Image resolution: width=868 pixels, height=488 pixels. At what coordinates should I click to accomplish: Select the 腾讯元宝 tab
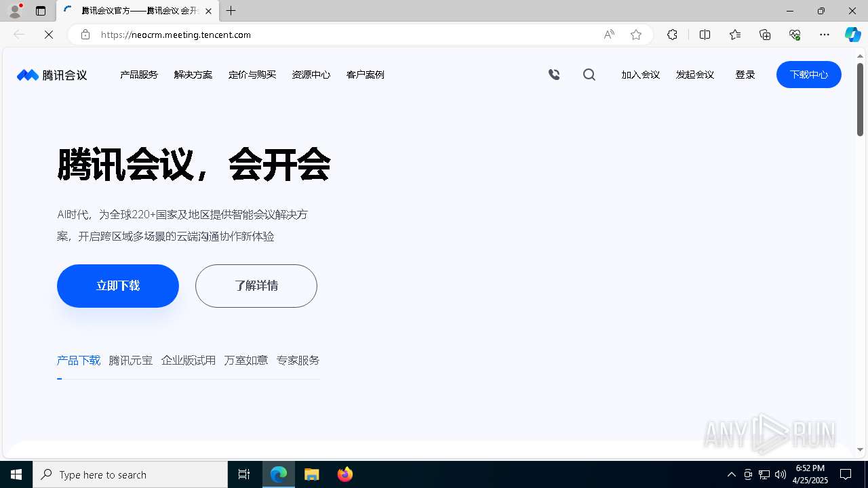point(131,361)
